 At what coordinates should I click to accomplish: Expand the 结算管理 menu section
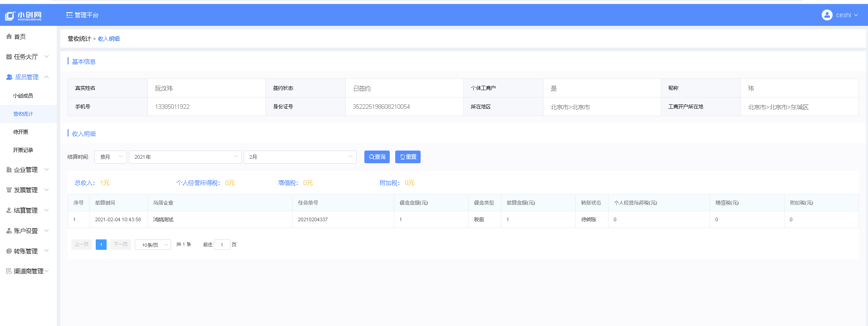[x=46, y=210]
